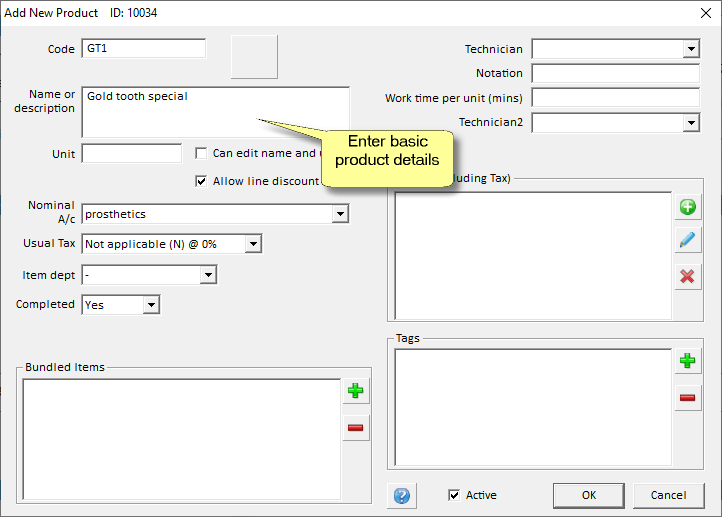Toggle the Active checkbox

pos(454,495)
